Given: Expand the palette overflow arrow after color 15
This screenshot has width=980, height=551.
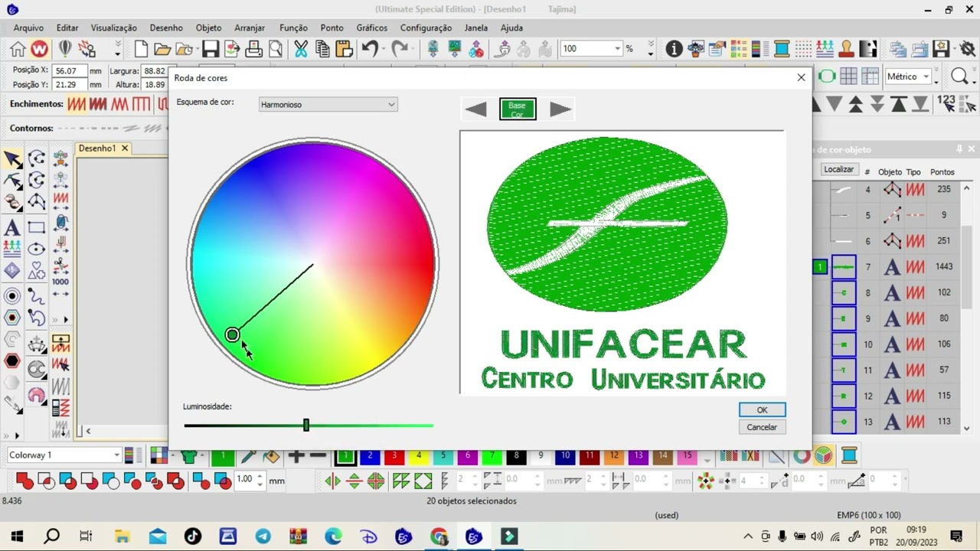Looking at the screenshot, I should point(707,459).
